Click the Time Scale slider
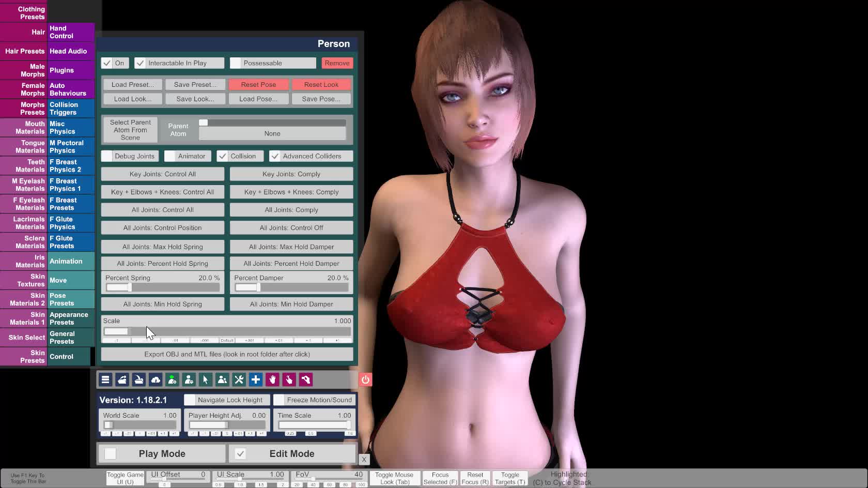868x488 pixels. click(314, 425)
